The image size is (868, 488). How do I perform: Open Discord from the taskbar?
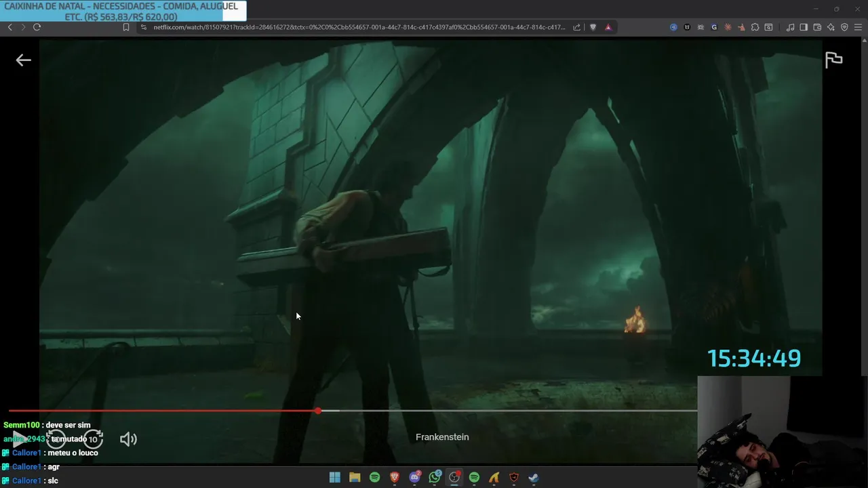click(x=414, y=477)
